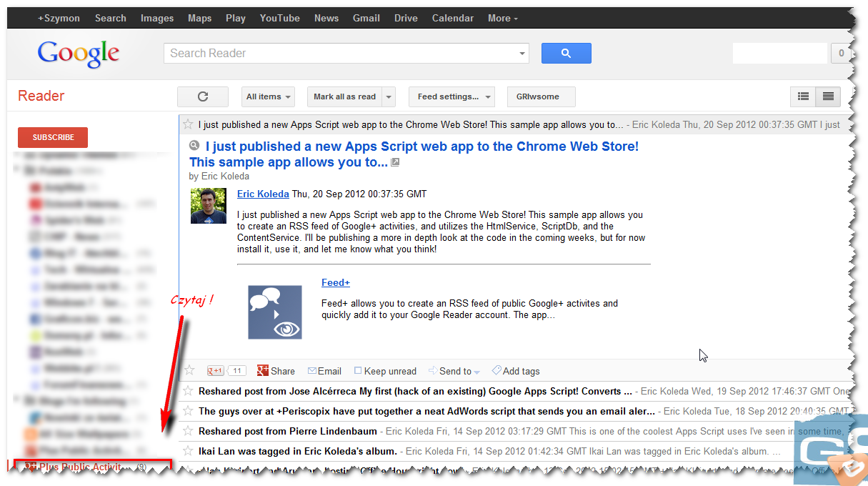Click Eric Koleda's profile photo
The image size is (868, 486).
coord(209,206)
